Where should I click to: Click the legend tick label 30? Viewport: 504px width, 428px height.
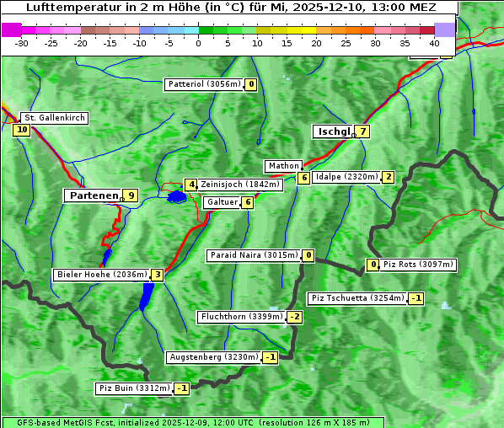375,43
